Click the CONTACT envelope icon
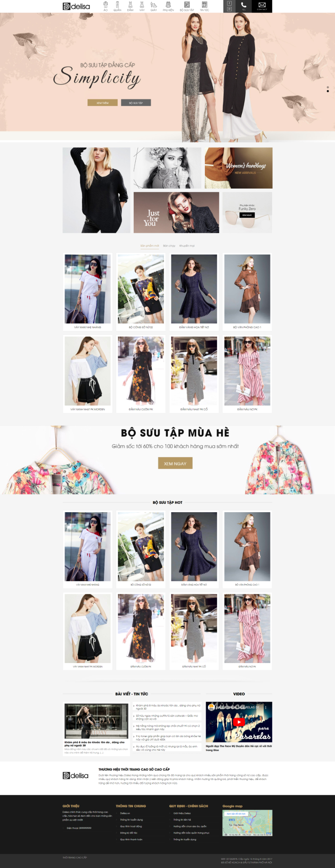Image resolution: width=335 pixels, height=868 pixels. point(262,6)
